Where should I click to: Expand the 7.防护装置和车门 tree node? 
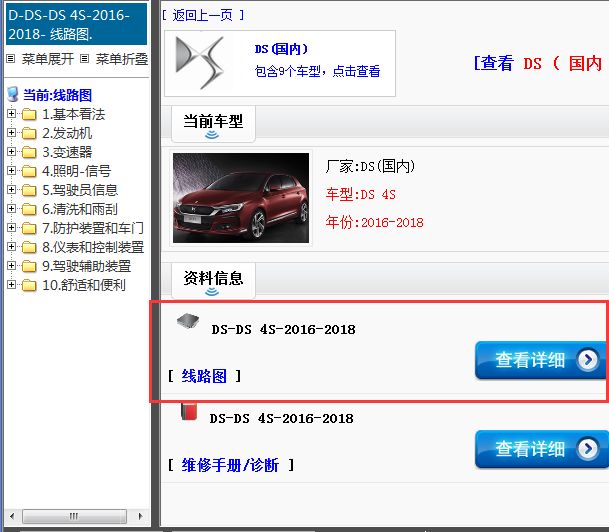pos(11,228)
